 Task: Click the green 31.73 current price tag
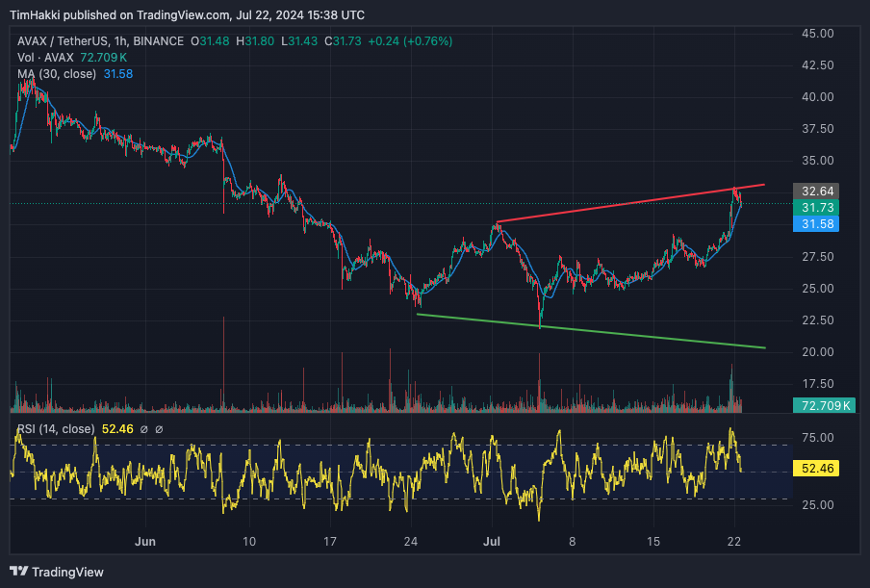click(814, 207)
